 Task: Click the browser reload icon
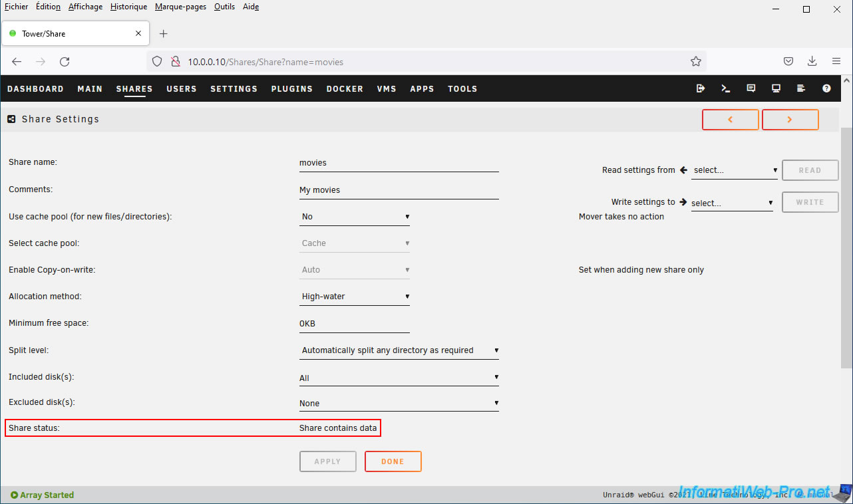point(65,62)
